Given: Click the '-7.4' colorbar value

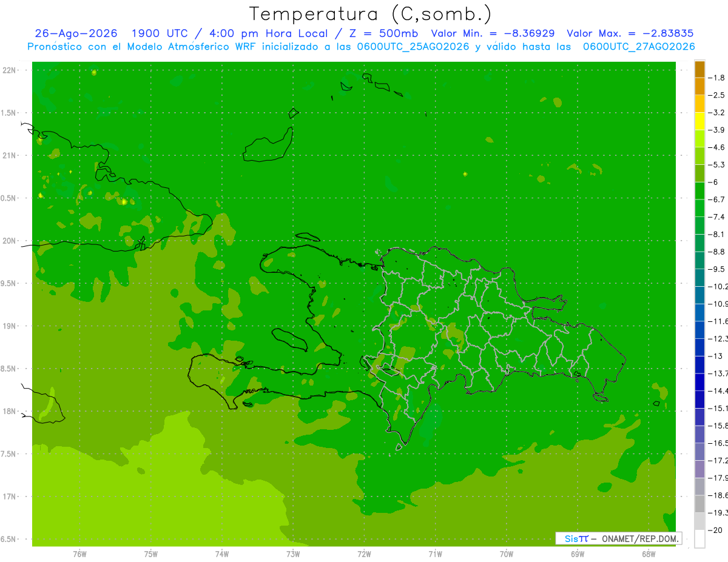Looking at the screenshot, I should (x=716, y=216).
